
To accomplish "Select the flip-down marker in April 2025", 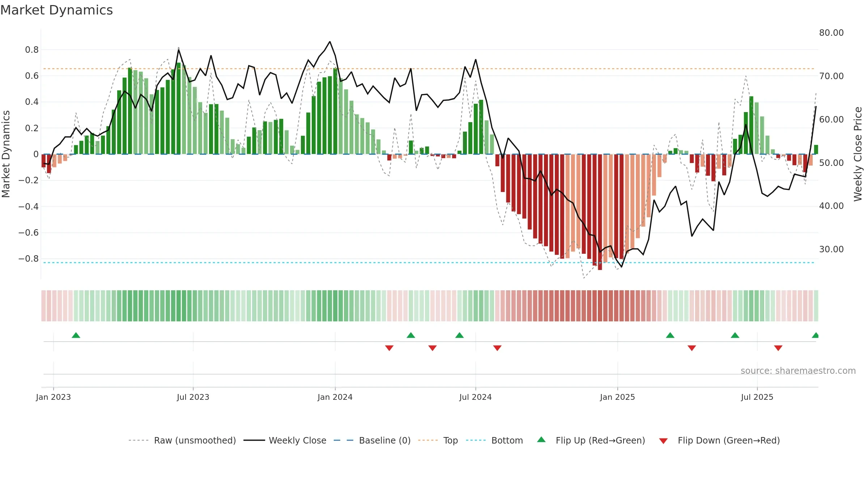I will 692,348.
